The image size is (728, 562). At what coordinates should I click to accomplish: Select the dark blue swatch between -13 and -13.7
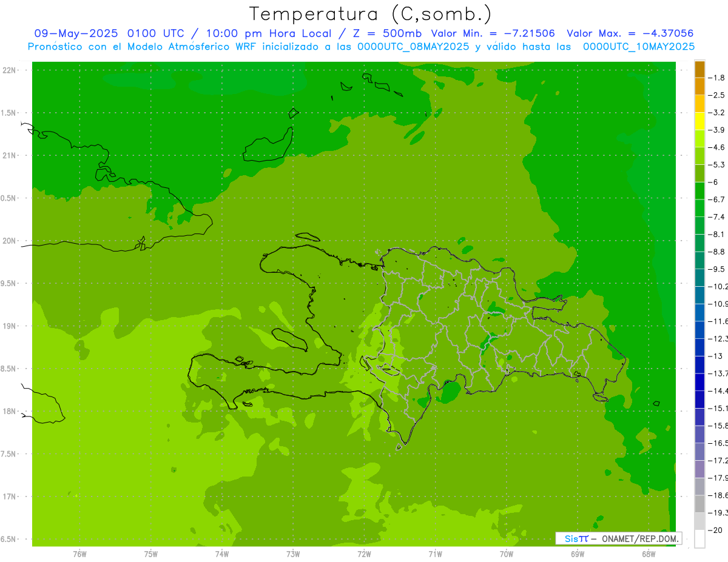(x=699, y=364)
